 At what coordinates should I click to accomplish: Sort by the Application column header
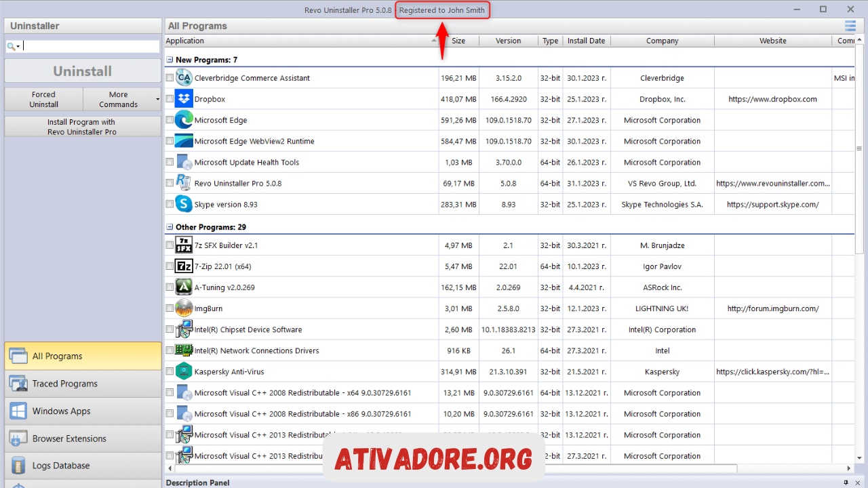tap(302, 41)
